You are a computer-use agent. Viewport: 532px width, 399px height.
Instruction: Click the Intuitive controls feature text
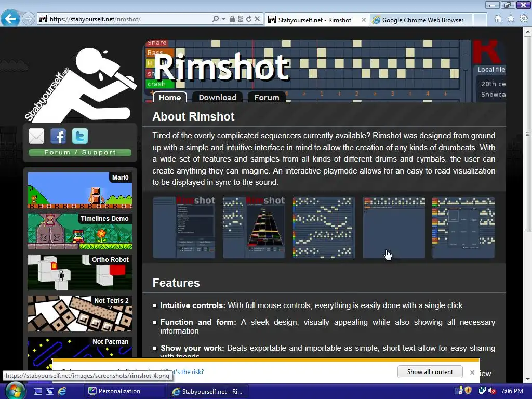(x=311, y=305)
